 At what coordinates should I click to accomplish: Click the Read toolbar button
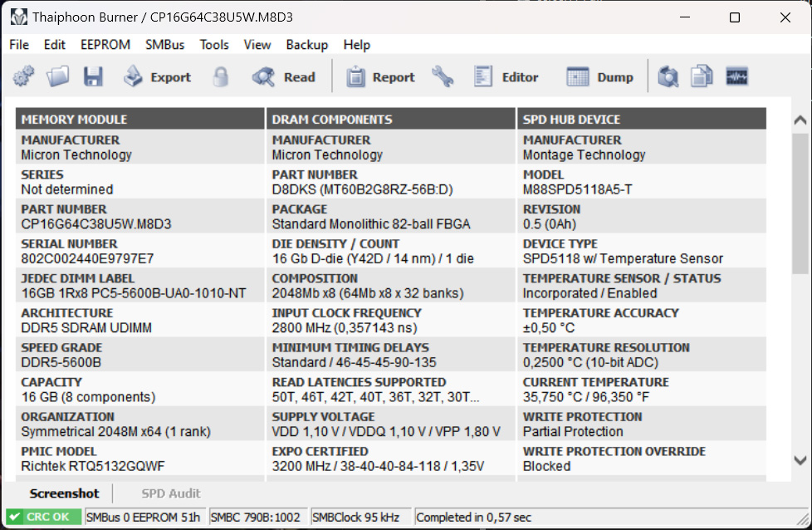coord(284,76)
